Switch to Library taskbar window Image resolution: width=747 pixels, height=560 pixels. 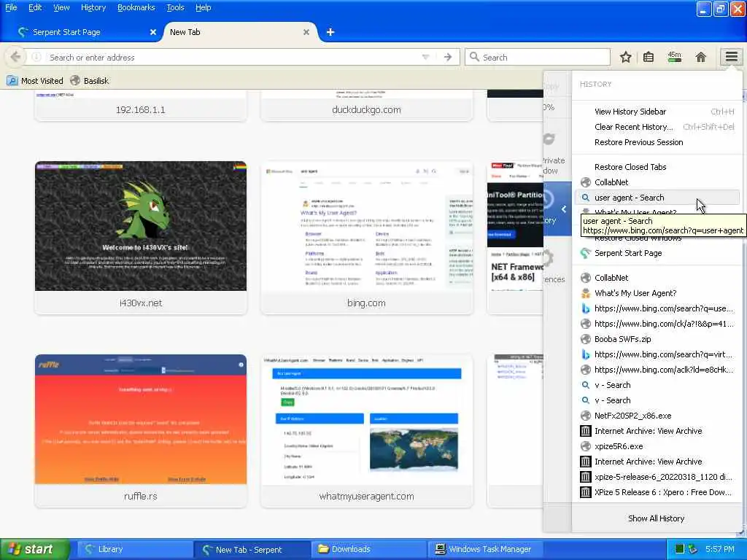tap(133, 549)
